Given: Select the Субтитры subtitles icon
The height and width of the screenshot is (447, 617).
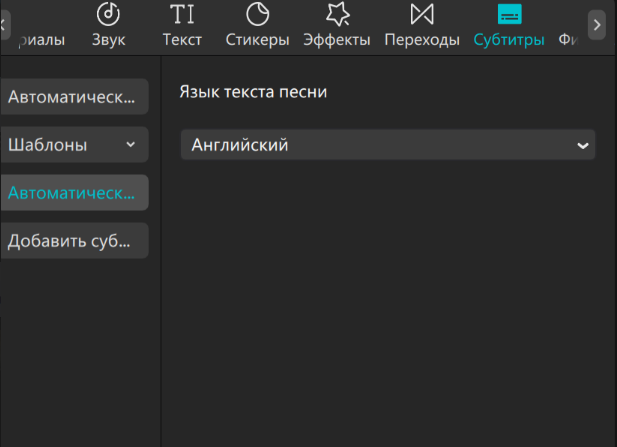Looking at the screenshot, I should coord(510,14).
